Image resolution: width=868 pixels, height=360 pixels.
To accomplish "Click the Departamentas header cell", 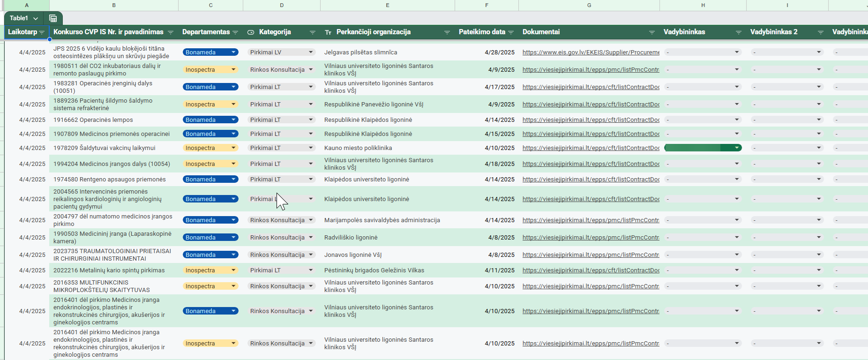I will click(x=210, y=32).
